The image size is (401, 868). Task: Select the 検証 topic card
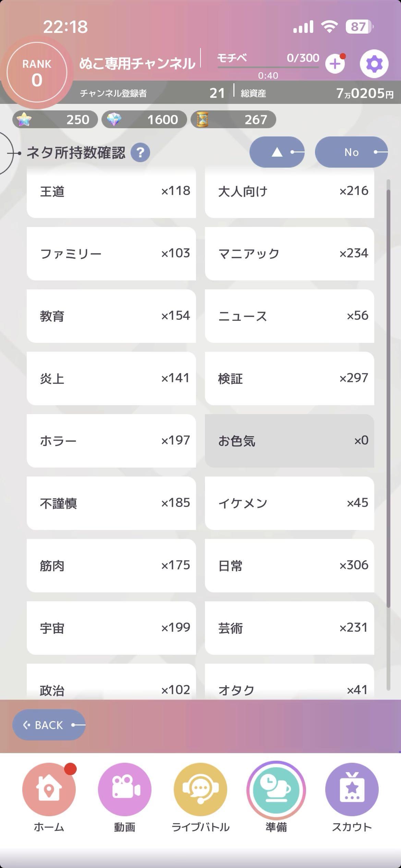tap(290, 378)
